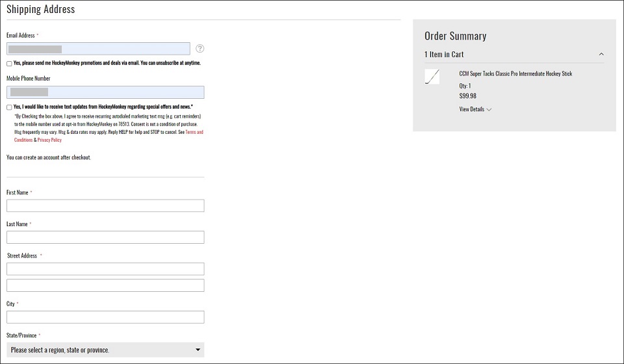Click the CCM Super Tacks product name
Viewport: 624px width, 364px height.
click(x=515, y=74)
